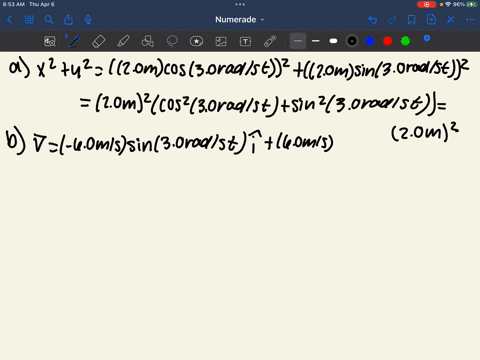This screenshot has width=480, height=360.
Task: Select the laser pointer tool
Action: point(270,41)
